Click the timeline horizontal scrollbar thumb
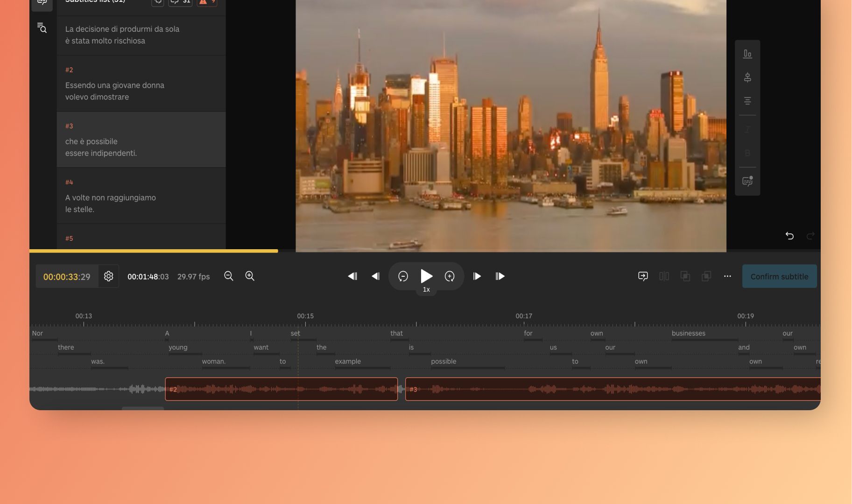The image size is (852, 504). tap(143, 408)
